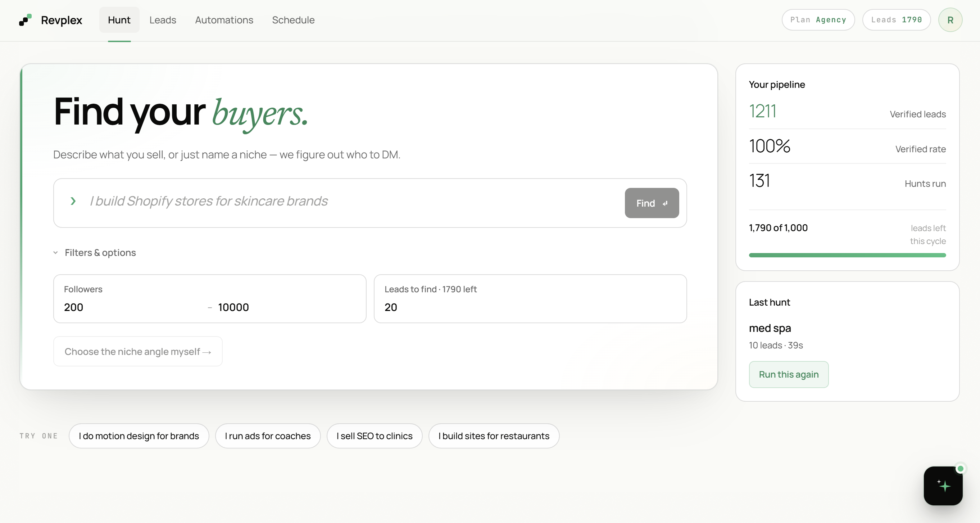Screen dimensions: 980x523
Task: Try "I run ads for coaches" suggestion
Action: 268,436
